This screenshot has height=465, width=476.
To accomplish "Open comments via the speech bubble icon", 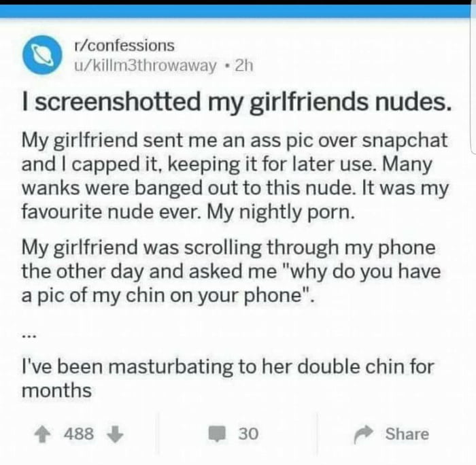I will [217, 434].
